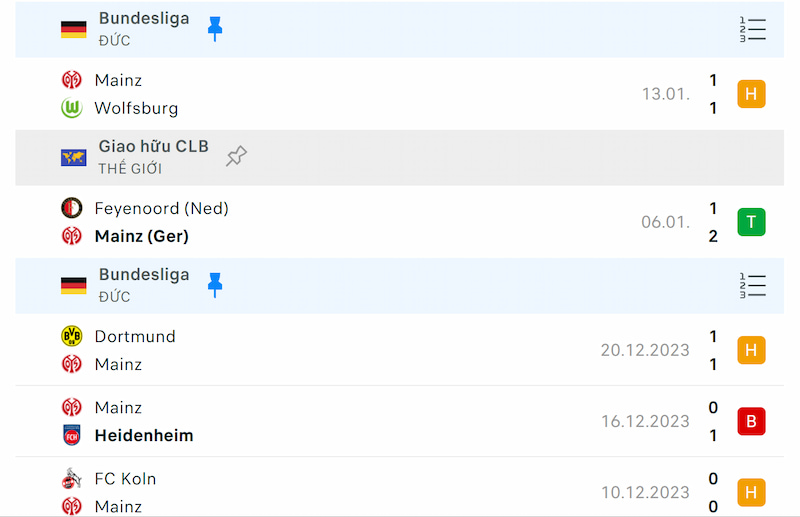
Task: Open the first Bundesliga league title link
Action: (x=144, y=18)
